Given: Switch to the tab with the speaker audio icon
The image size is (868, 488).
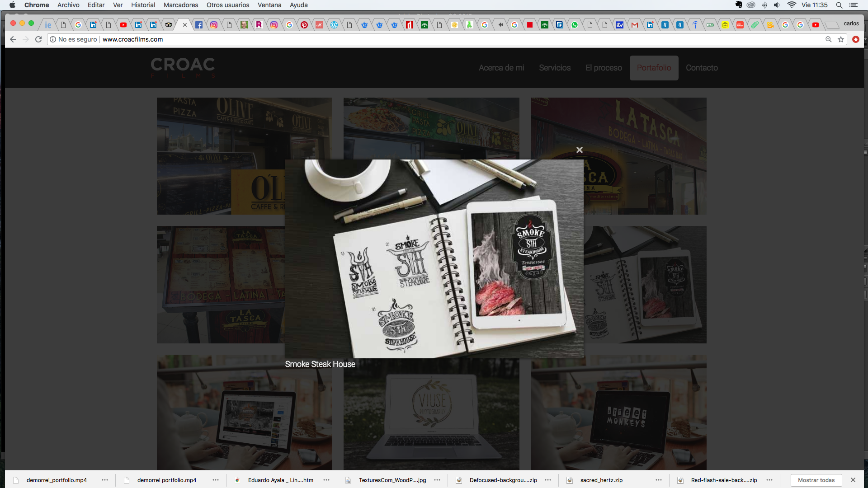Looking at the screenshot, I should coord(500,25).
